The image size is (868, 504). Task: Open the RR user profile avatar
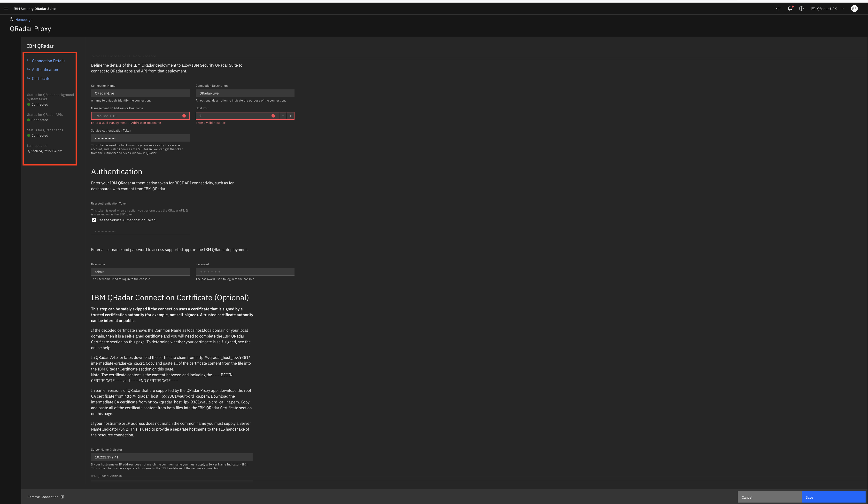(854, 9)
